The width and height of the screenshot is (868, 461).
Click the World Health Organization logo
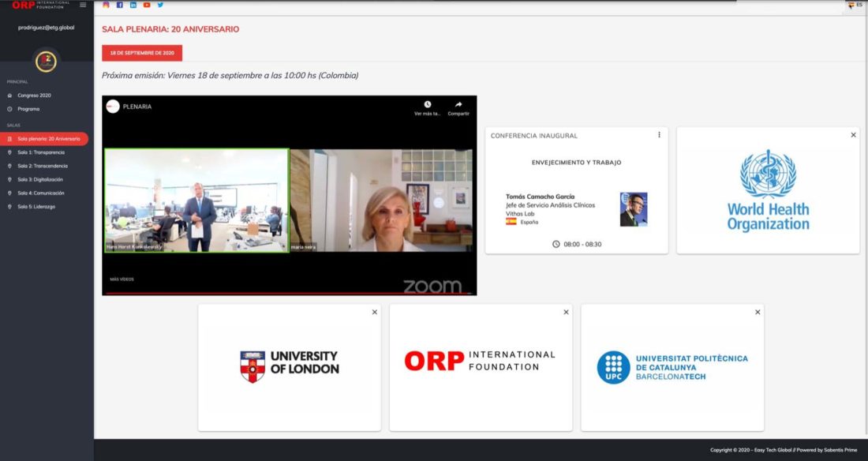pyautogui.click(x=768, y=190)
